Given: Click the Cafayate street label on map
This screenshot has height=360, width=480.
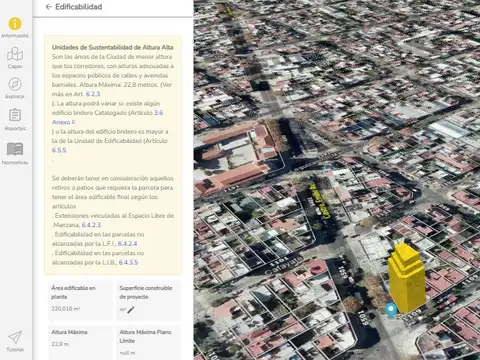Looking at the screenshot, I should tap(284, 265).
